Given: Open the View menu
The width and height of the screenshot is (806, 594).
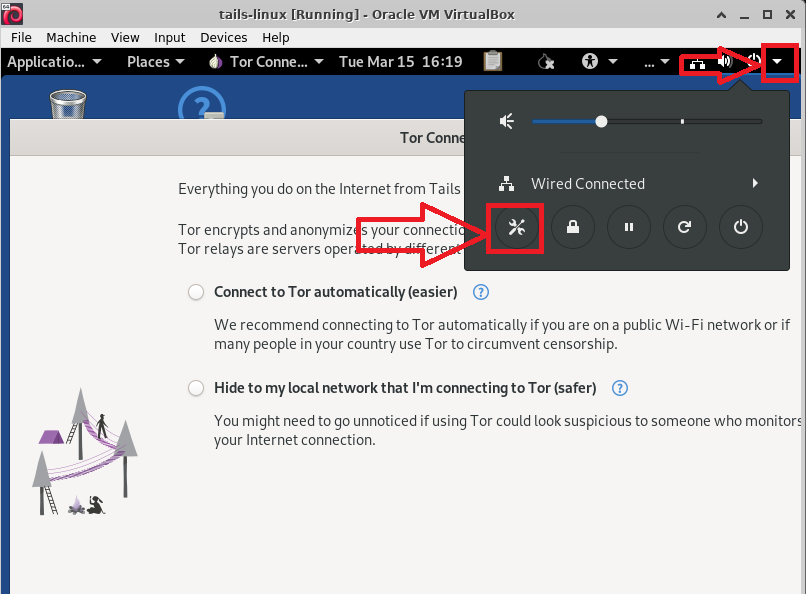Looking at the screenshot, I should [125, 38].
